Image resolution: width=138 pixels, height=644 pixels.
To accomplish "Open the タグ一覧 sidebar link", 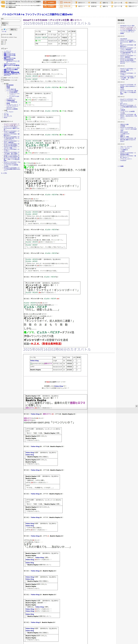I will coord(6,115).
